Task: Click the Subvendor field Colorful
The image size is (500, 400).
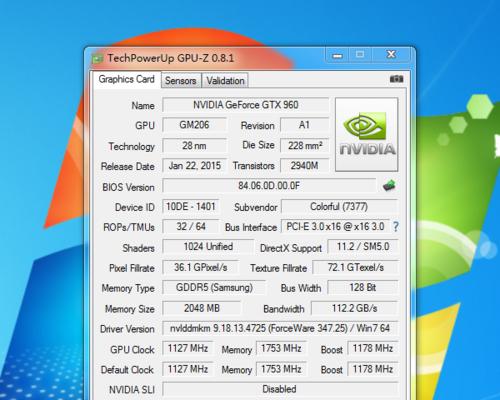Action: pos(339,207)
